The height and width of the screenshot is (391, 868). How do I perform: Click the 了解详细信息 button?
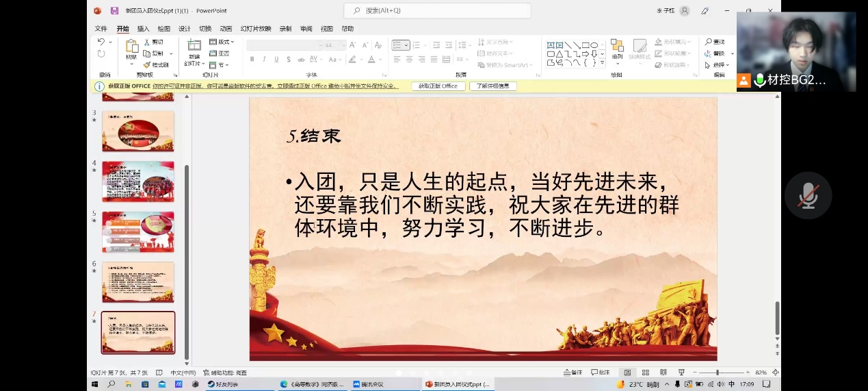tap(492, 86)
